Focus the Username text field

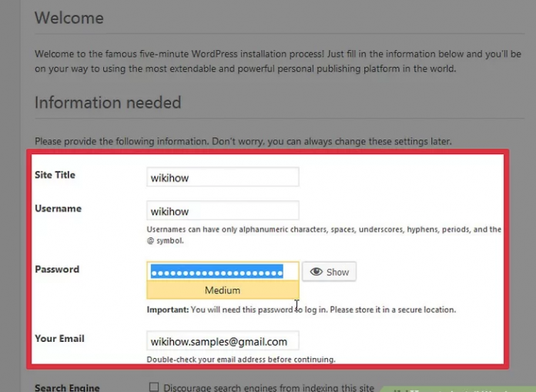coord(223,211)
